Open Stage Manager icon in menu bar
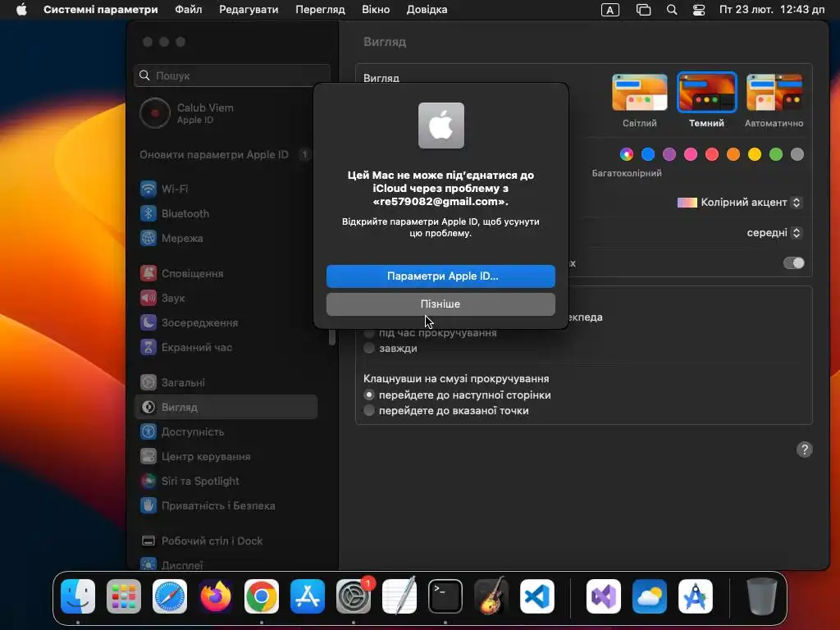 (x=643, y=10)
